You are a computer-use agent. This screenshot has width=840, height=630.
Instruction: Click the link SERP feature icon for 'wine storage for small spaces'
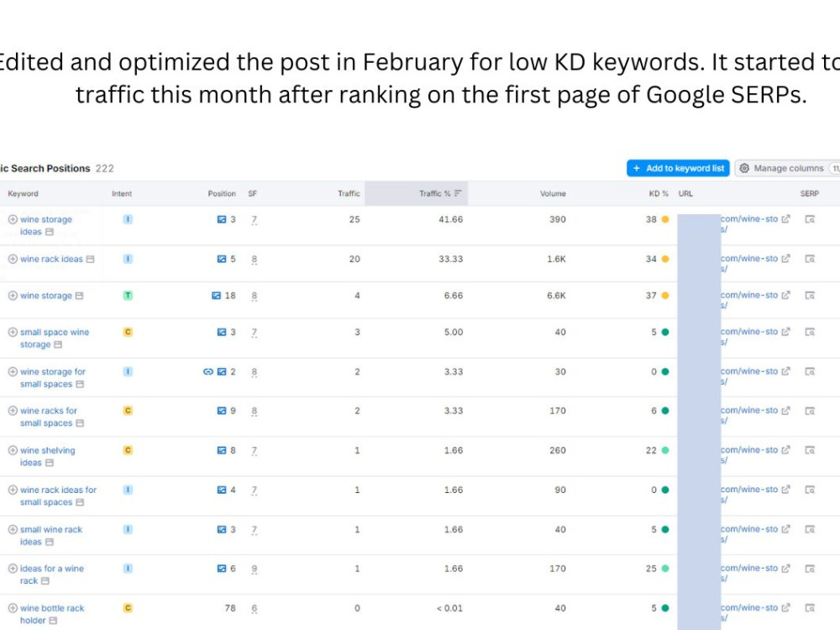pyautogui.click(x=207, y=371)
